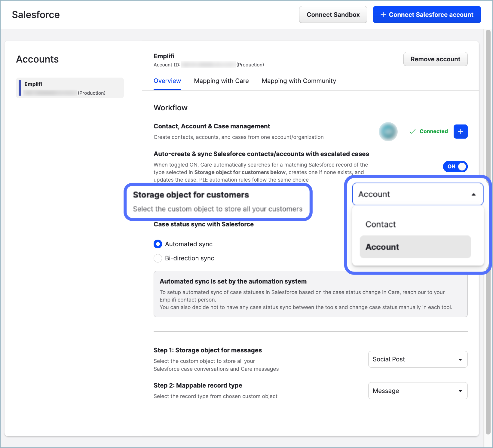Expand the Message record type dropdown

(417, 391)
